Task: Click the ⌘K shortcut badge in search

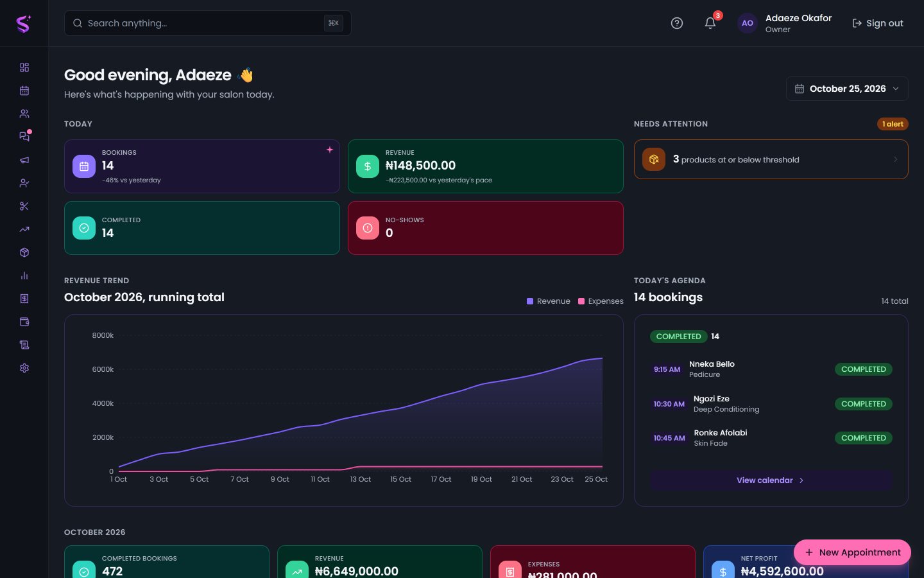Action: point(334,23)
